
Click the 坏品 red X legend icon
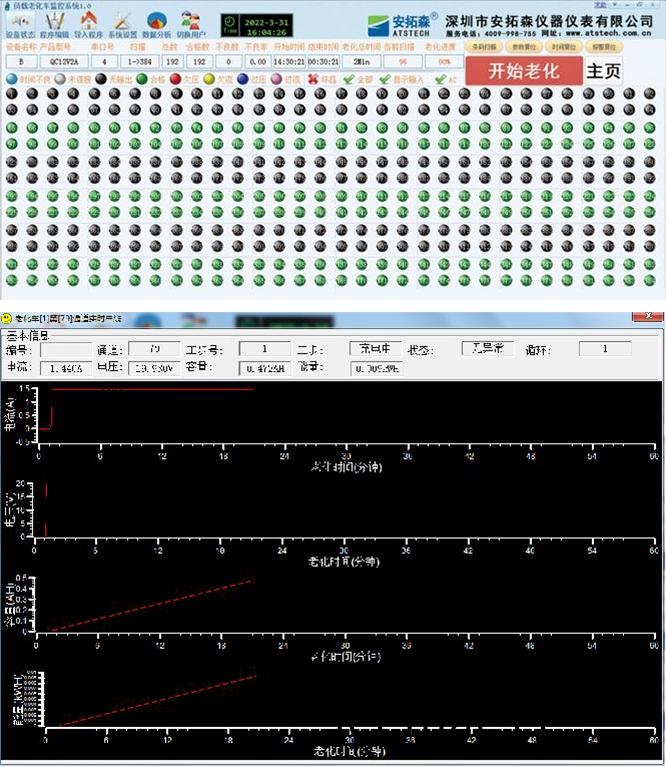pyautogui.click(x=313, y=78)
